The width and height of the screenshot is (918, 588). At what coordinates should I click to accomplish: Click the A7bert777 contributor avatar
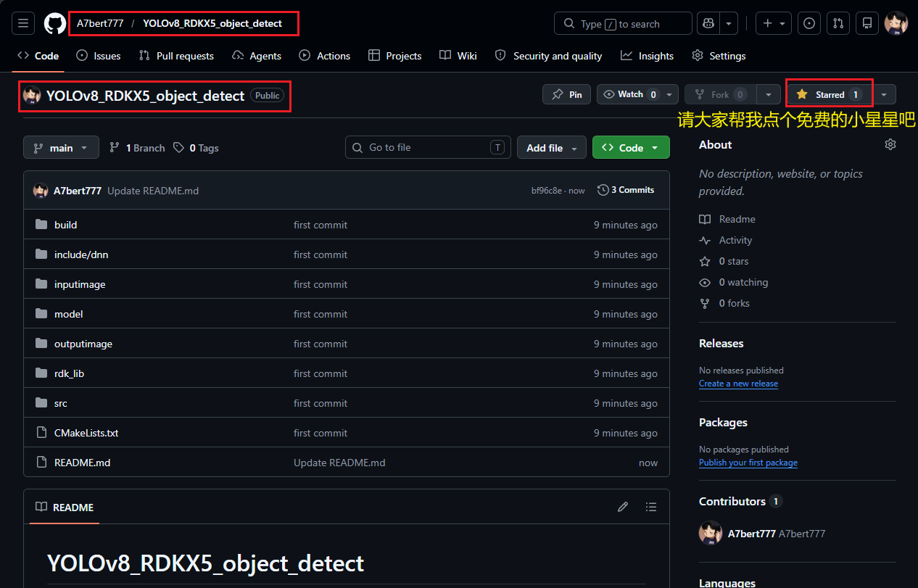pos(711,533)
